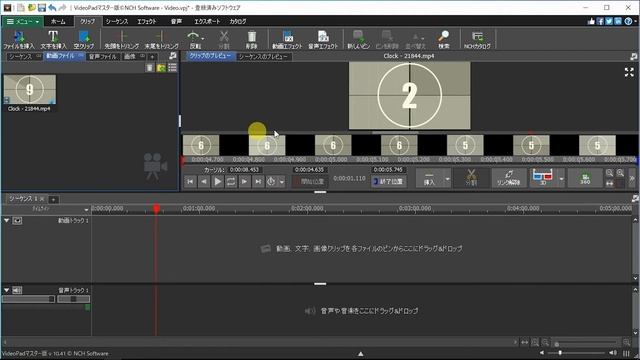Click the 360 video icon

tap(585, 178)
